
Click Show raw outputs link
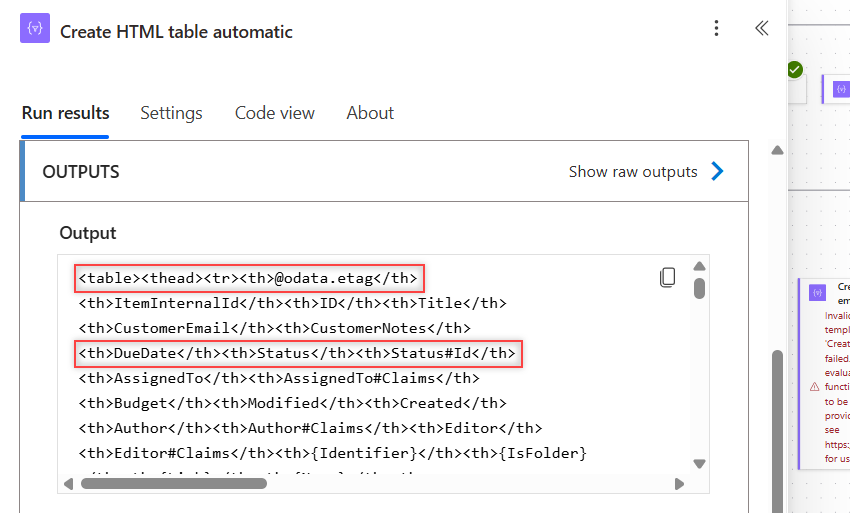633,171
